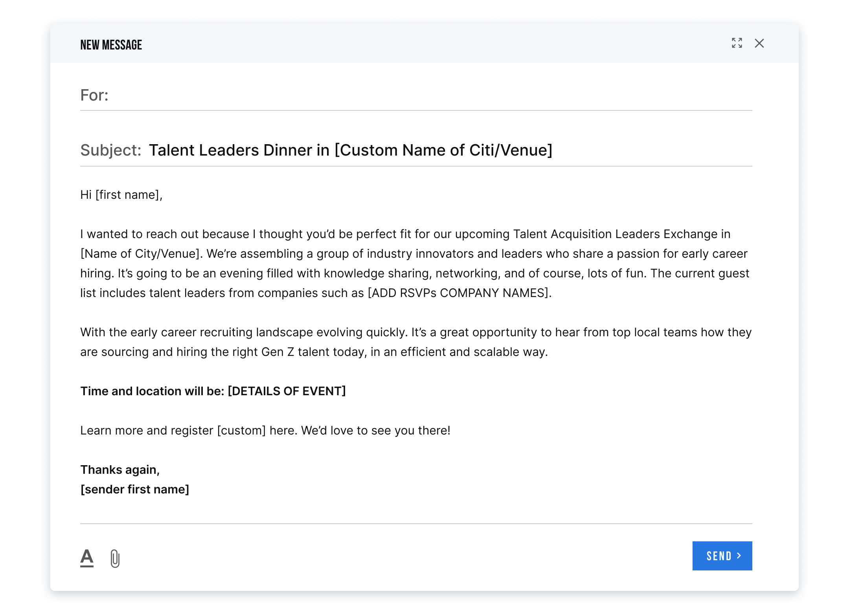Click the "Thanks again," closing line
This screenshot has width=849, height=616.
click(x=120, y=470)
